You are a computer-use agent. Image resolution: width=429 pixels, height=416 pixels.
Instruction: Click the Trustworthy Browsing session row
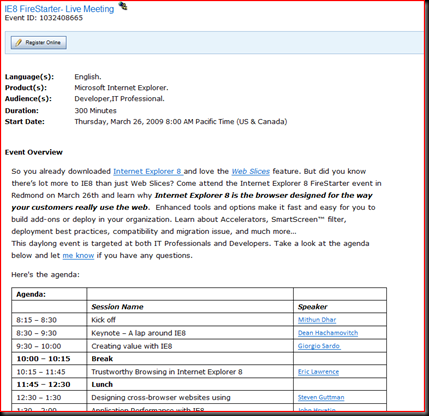(199, 372)
